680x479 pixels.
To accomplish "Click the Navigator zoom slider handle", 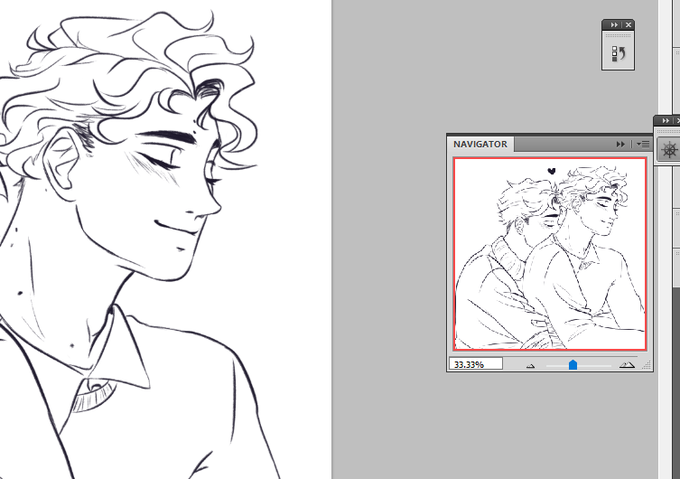I will [573, 365].
